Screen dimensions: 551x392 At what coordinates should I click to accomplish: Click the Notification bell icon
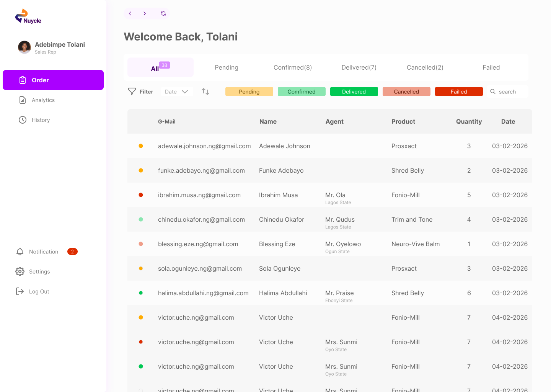(20, 252)
